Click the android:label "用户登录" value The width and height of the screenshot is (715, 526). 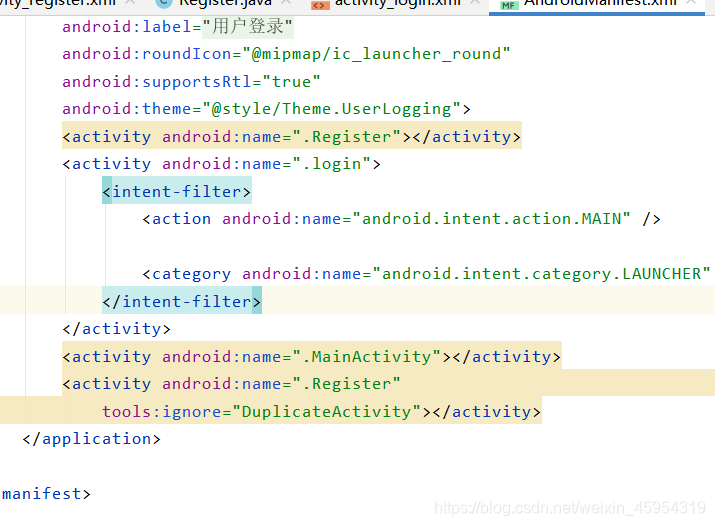(x=247, y=27)
